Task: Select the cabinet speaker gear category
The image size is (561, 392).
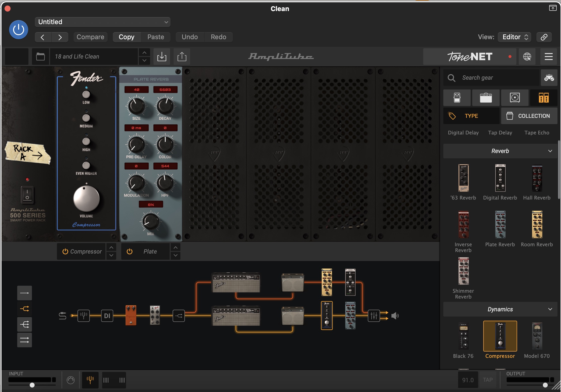Action: pos(515,97)
